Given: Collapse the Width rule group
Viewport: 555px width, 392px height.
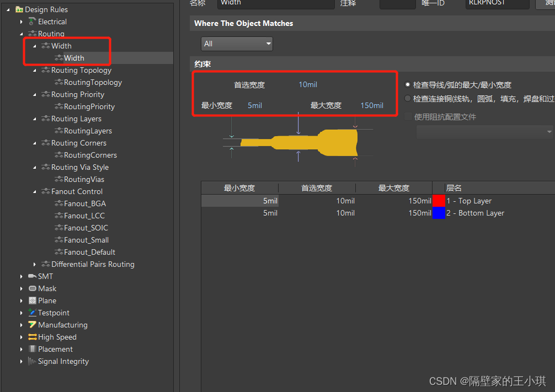Looking at the screenshot, I should 34,46.
